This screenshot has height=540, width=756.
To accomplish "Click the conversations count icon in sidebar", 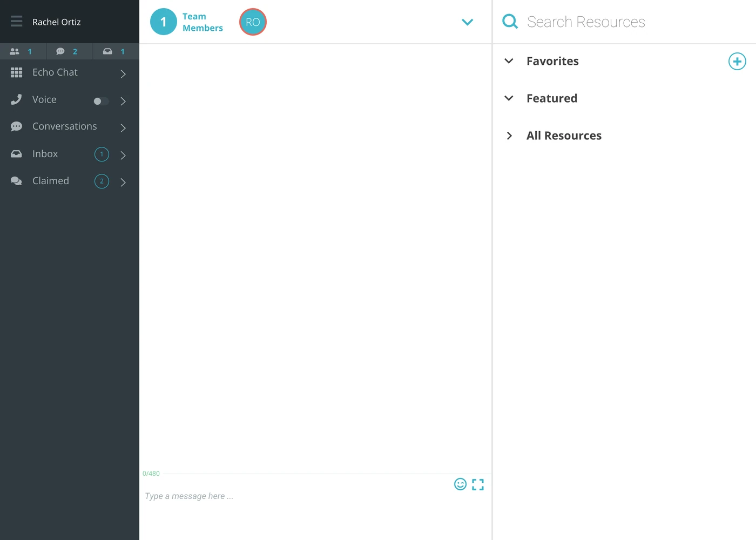I will click(60, 51).
